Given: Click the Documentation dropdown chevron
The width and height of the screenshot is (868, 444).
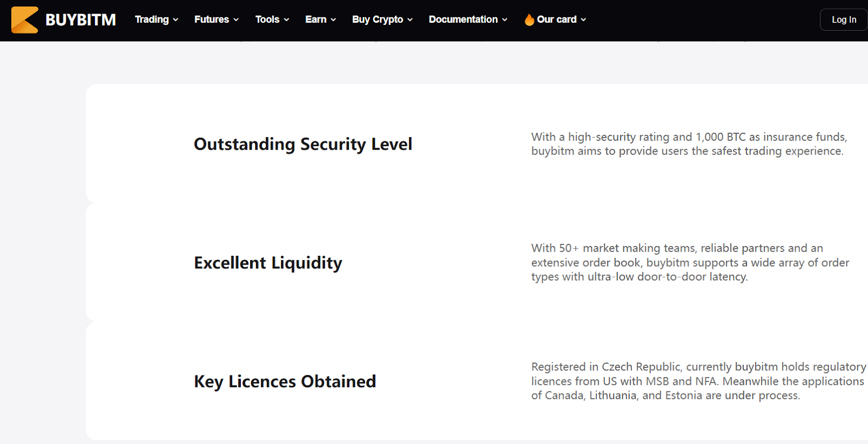Looking at the screenshot, I should pyautogui.click(x=505, y=20).
